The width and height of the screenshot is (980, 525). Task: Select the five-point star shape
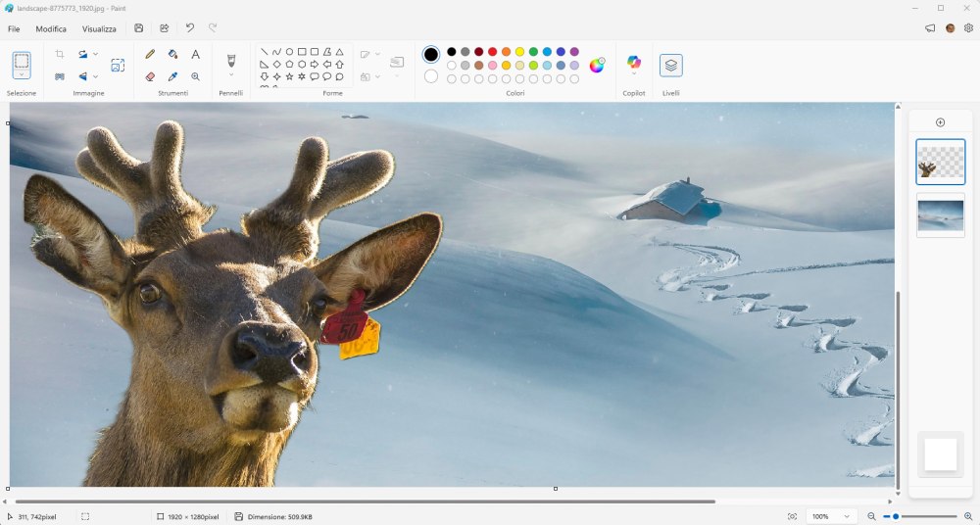289,76
